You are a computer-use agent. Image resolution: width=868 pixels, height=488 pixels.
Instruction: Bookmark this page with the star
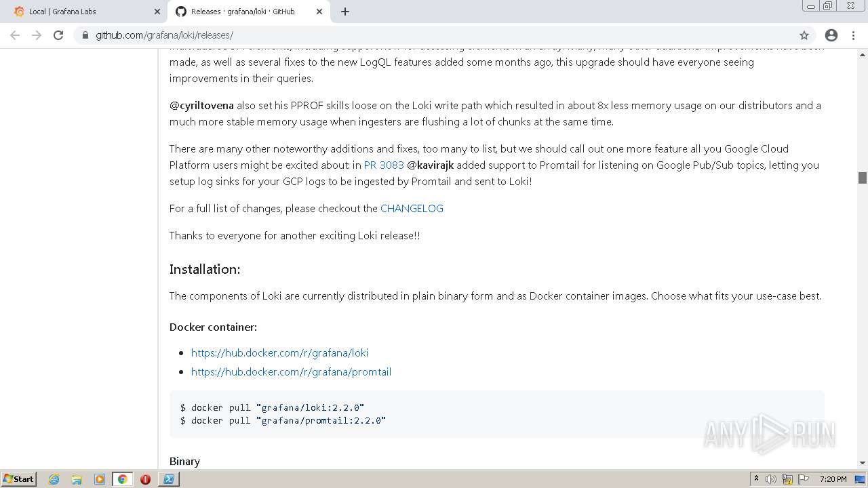pos(804,35)
